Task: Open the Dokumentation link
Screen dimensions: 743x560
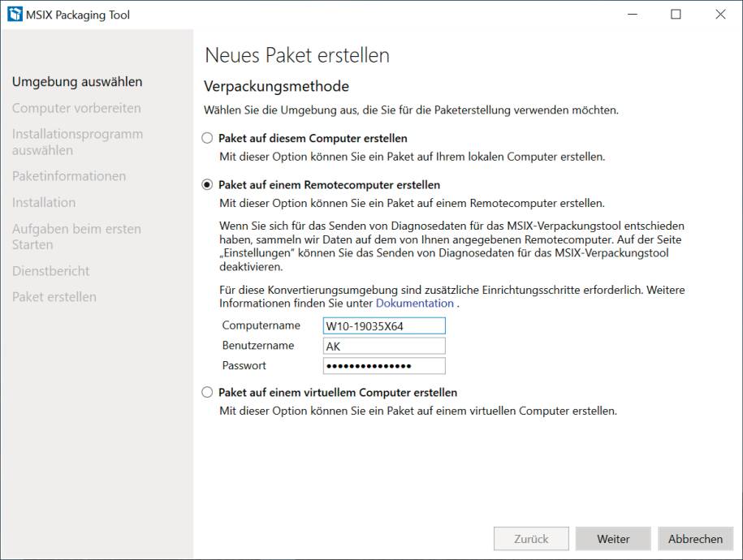Action: pos(415,304)
